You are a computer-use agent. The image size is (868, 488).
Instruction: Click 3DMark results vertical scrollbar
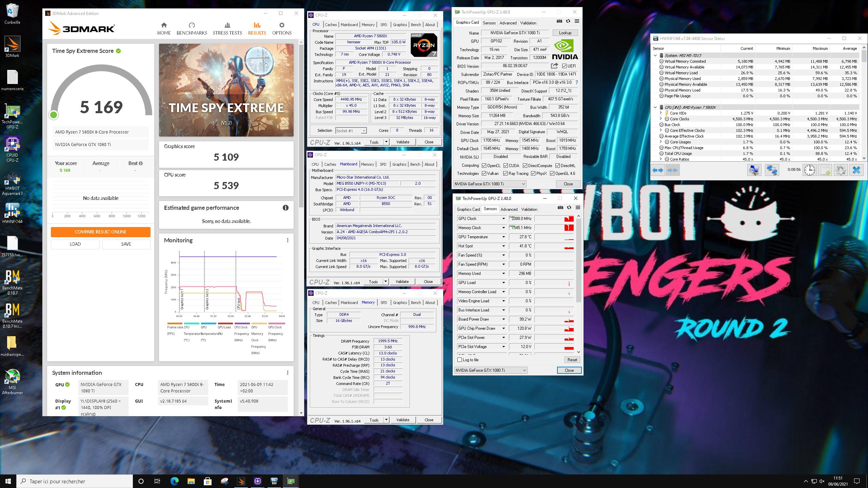point(301,126)
